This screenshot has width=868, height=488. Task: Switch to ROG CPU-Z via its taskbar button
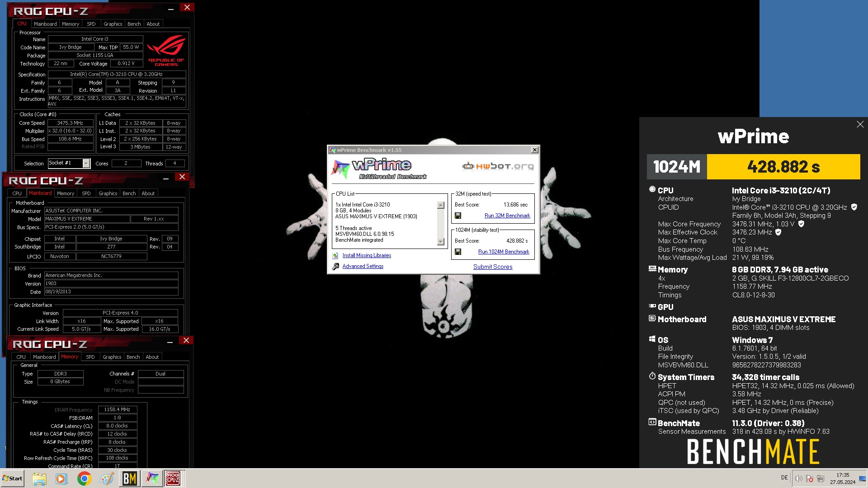tap(174, 479)
